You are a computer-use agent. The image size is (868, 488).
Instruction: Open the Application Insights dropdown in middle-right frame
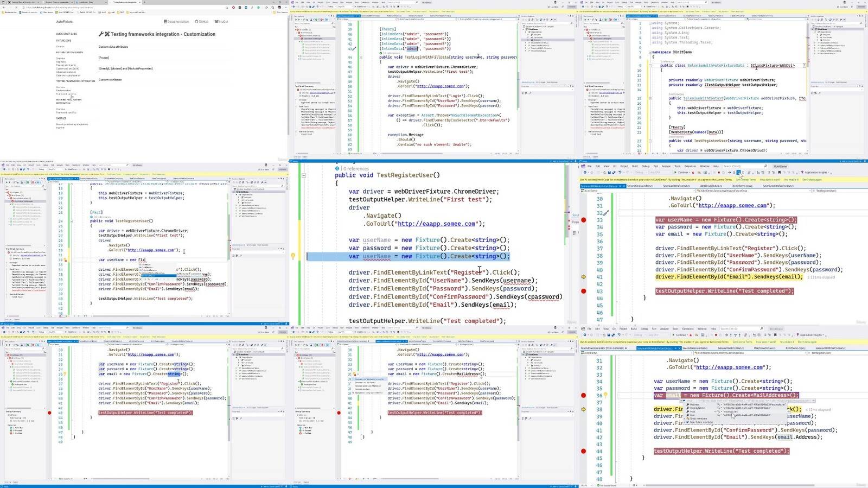pyautogui.click(x=829, y=173)
